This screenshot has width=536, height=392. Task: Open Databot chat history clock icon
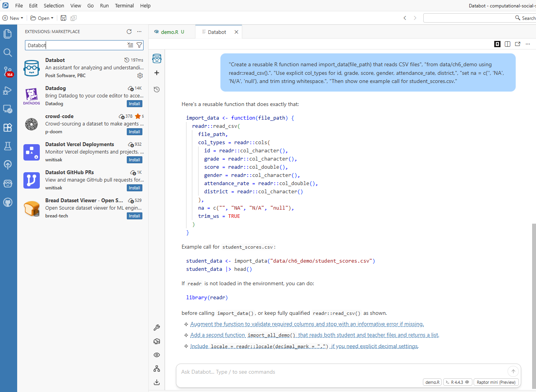click(157, 89)
